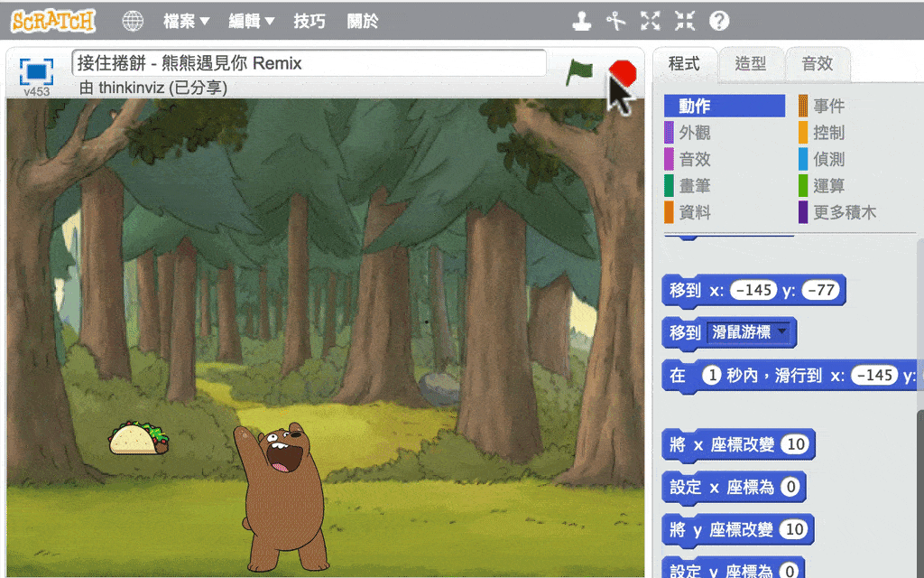Open the 滑鼠游標 dropdown in 移到 block
924x578 pixels.
pos(749,332)
